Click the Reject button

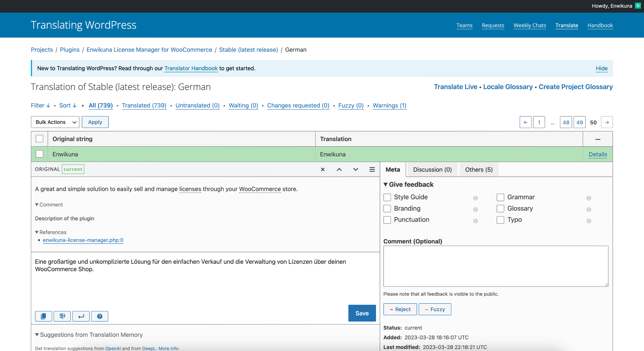pos(400,309)
